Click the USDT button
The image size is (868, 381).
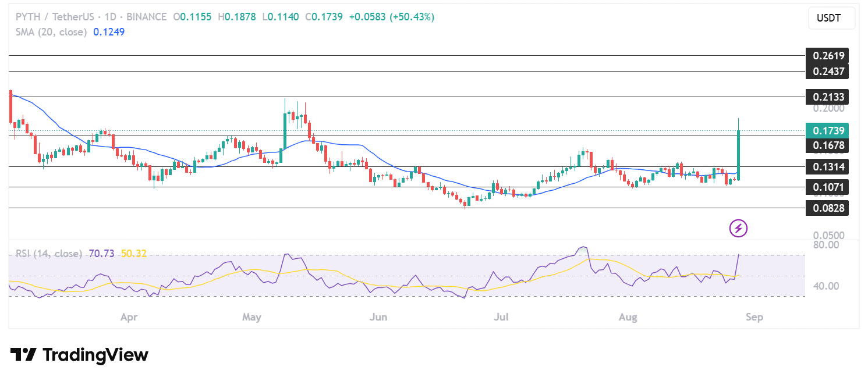(831, 18)
